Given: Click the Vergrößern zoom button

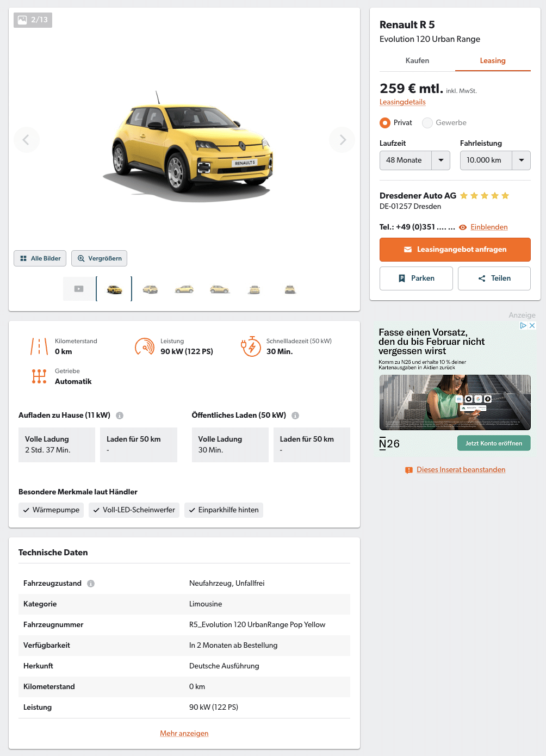Looking at the screenshot, I should pos(99,258).
